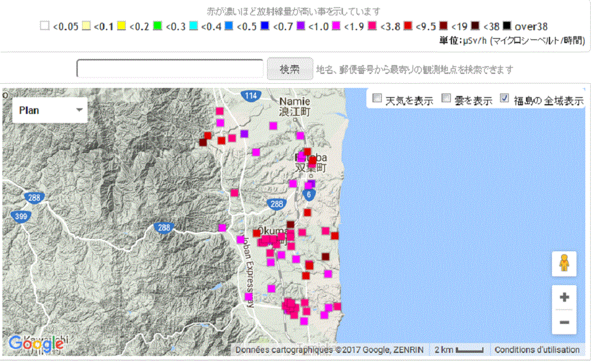Uncheck the 福島の全域表示 checkbox

pyautogui.click(x=505, y=99)
